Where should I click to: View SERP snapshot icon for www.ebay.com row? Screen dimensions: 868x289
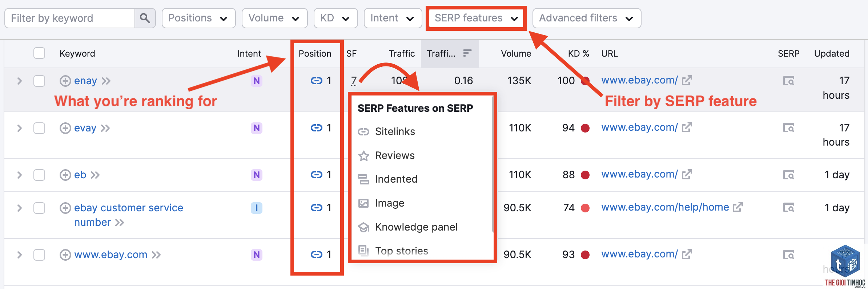pos(789,255)
